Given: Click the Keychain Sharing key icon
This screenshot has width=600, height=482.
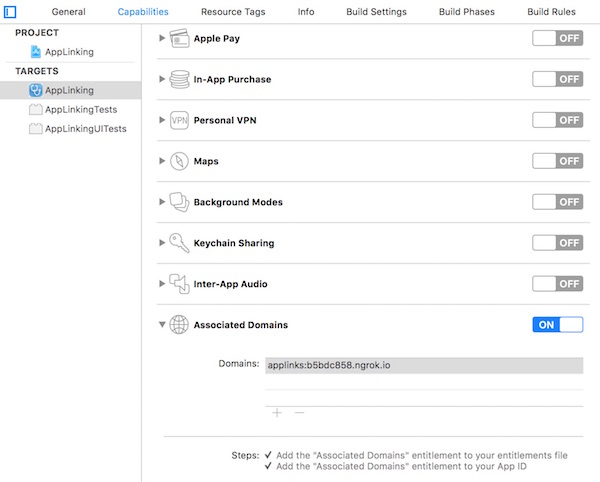Looking at the screenshot, I should [179, 243].
